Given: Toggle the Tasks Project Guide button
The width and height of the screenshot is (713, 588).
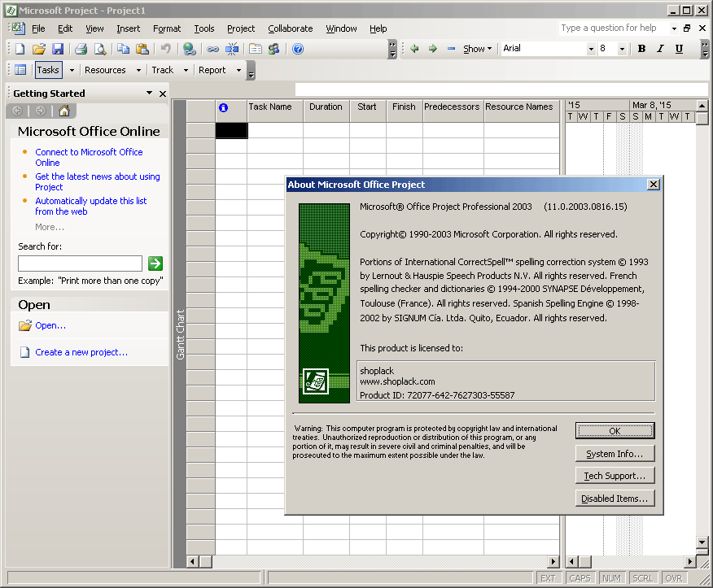Looking at the screenshot, I should point(48,70).
